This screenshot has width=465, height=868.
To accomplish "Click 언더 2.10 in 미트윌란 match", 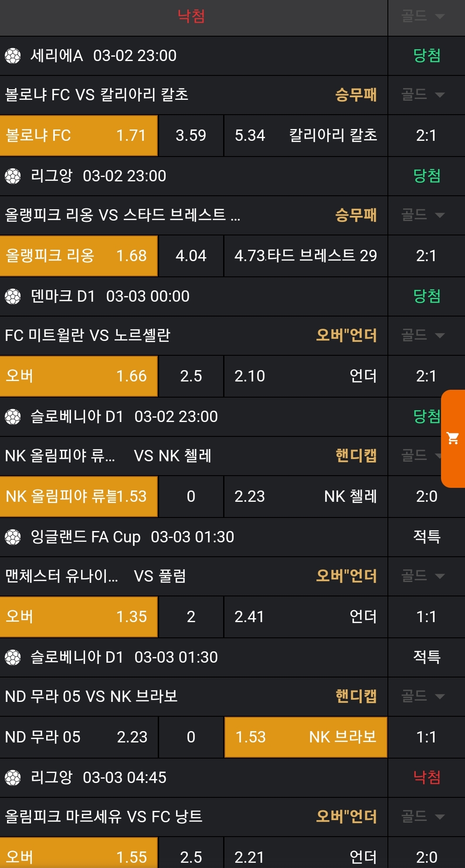I will 305,376.
